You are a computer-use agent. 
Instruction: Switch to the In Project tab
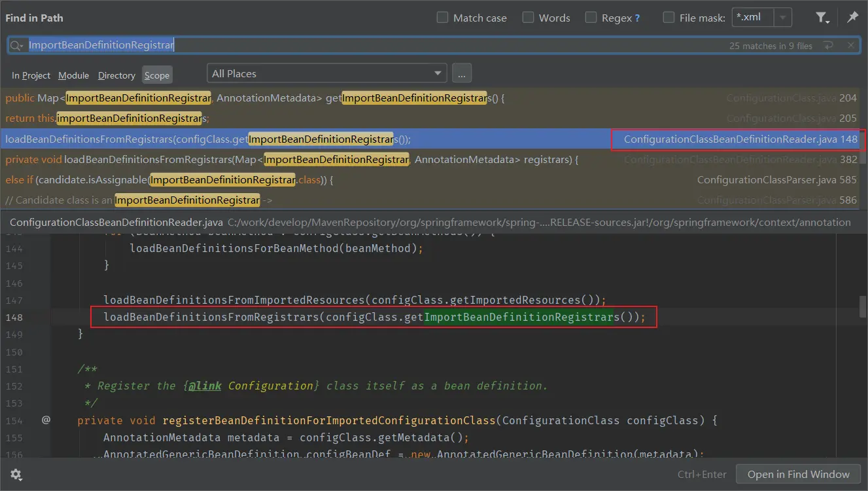tap(31, 75)
